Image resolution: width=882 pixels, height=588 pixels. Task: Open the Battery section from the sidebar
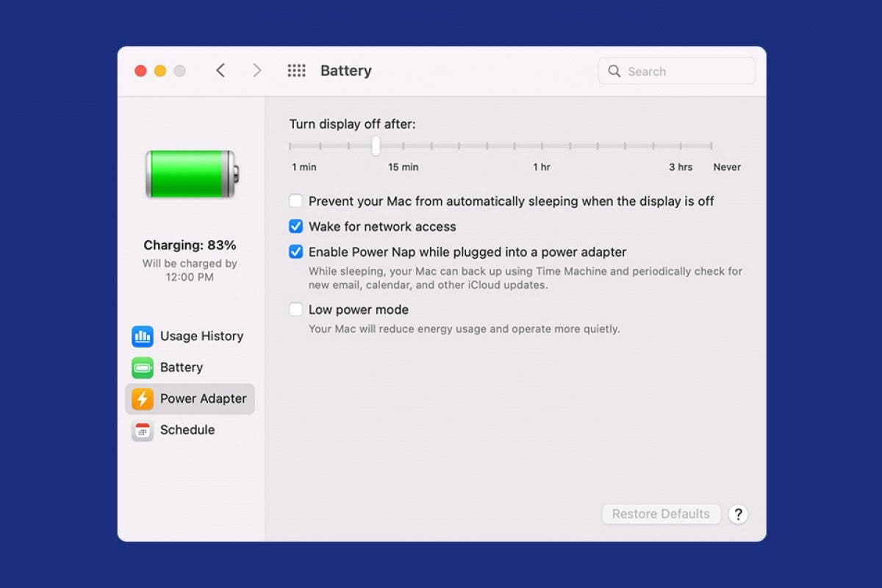(182, 367)
